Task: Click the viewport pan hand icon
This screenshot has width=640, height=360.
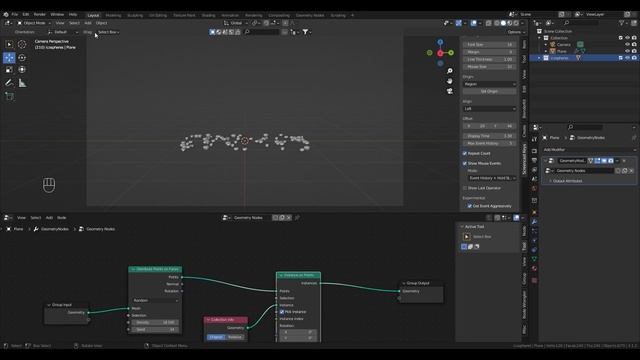Action: (x=450, y=81)
